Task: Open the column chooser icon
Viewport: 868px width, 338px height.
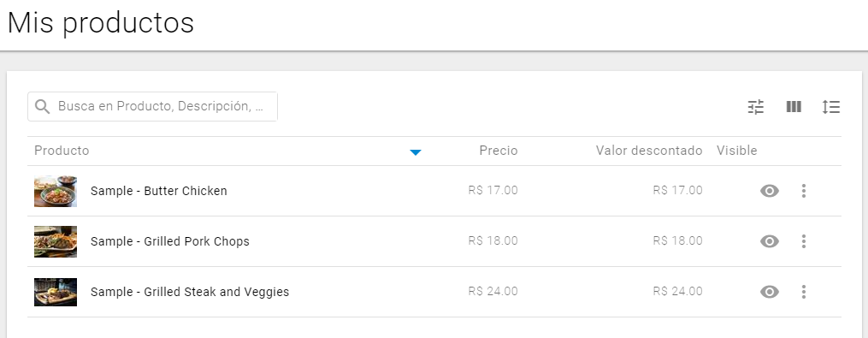Action: [x=794, y=106]
